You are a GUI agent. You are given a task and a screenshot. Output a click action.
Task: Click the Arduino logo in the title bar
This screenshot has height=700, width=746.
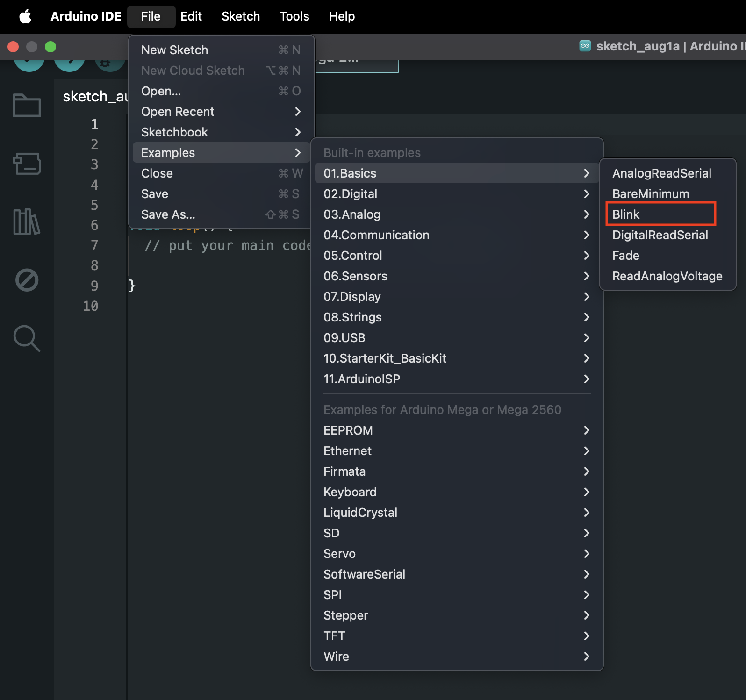click(585, 46)
